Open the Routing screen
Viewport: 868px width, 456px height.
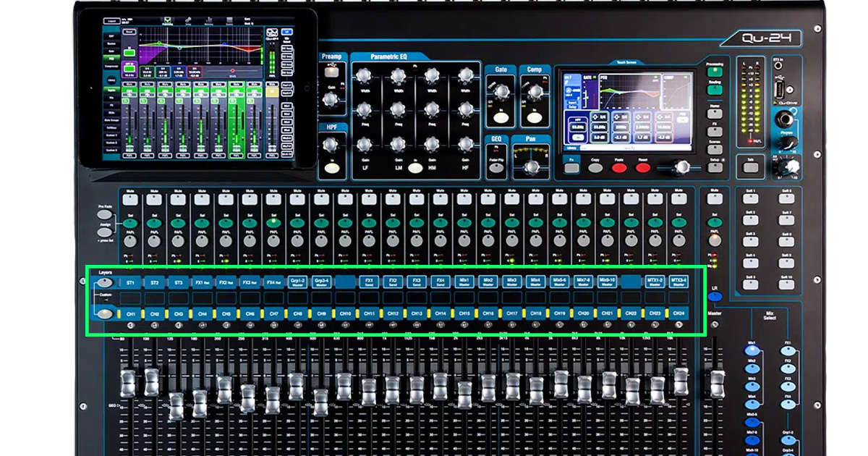tap(714, 90)
